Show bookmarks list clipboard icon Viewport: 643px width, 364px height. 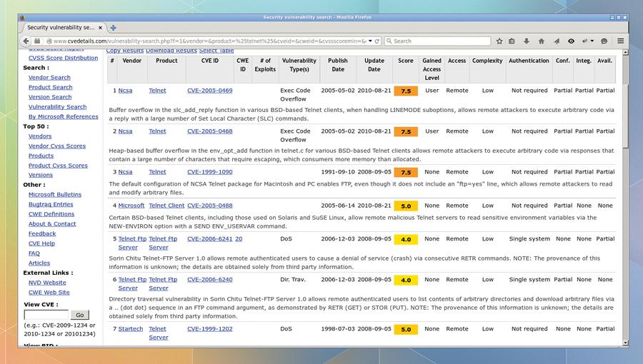tap(512, 41)
